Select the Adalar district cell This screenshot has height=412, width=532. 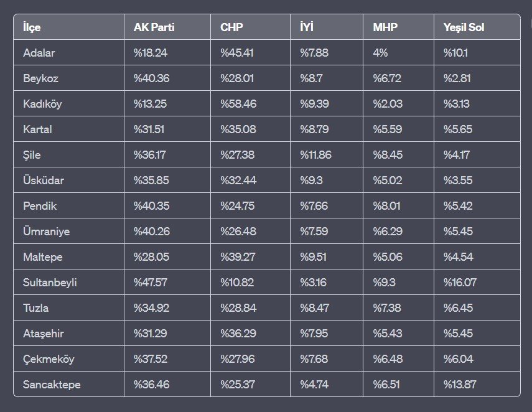[x=39, y=53]
